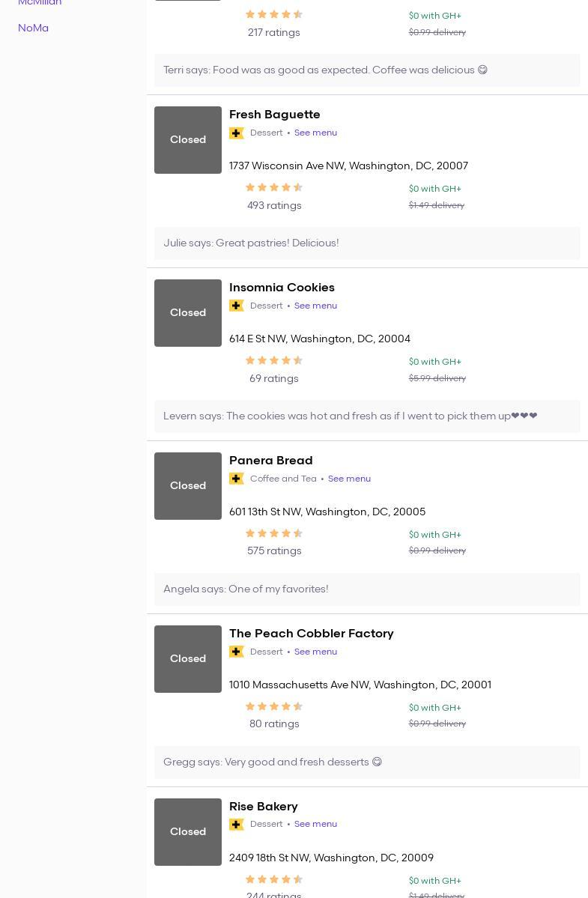Open The Peach Cobbler Factory title
The width and height of the screenshot is (588, 898).
[311, 634]
